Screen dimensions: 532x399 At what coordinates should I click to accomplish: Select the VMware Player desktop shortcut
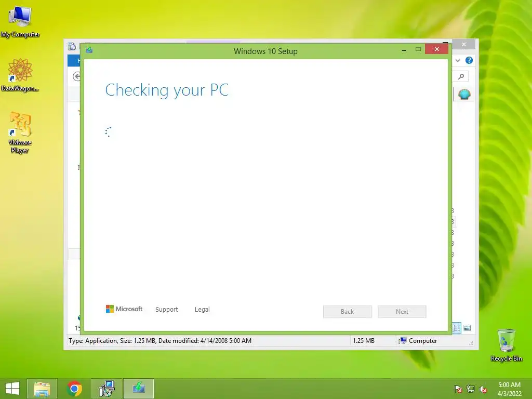[20, 132]
